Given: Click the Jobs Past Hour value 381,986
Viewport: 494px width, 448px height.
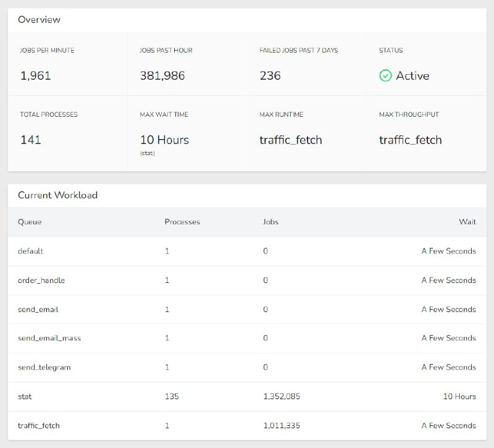Looking at the screenshot, I should coord(162,76).
